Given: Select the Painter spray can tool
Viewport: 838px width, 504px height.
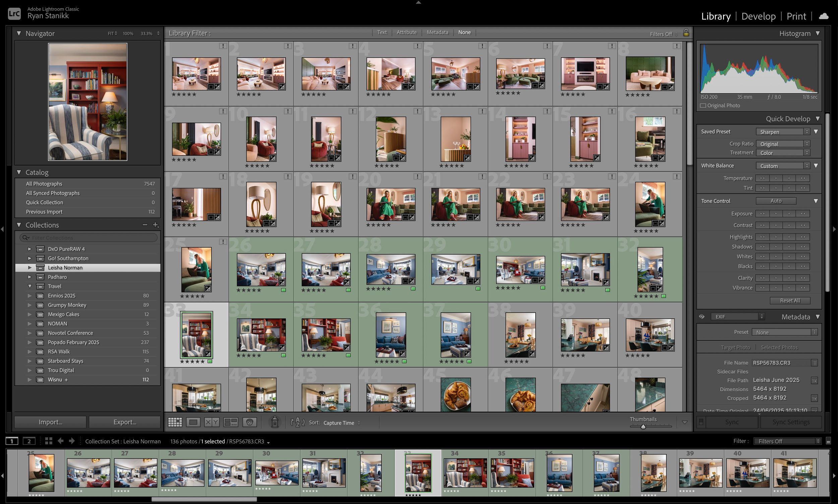Looking at the screenshot, I should 275,422.
